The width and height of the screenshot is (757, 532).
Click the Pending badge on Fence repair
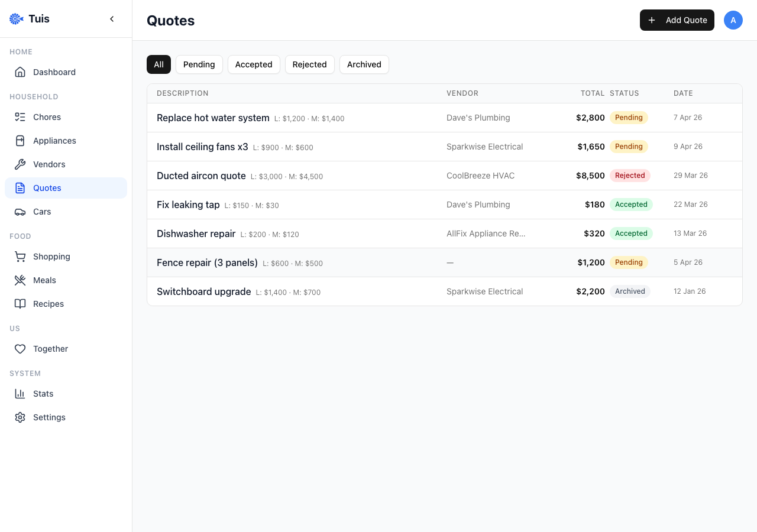(629, 262)
